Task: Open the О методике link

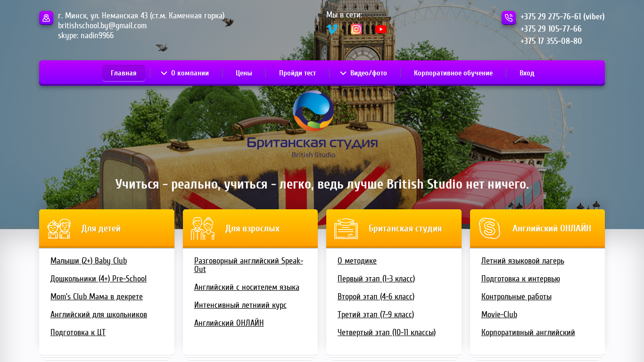Action: [357, 261]
